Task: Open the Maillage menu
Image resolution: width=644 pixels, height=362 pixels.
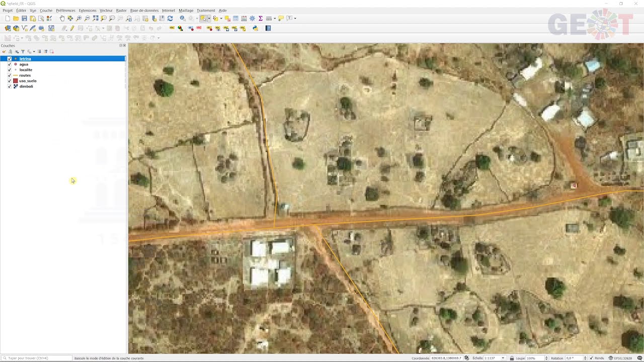Action: 186,11
